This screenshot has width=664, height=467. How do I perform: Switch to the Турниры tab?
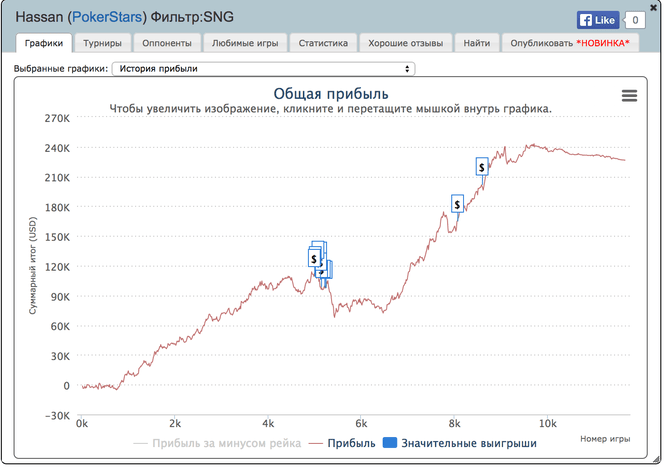[102, 43]
